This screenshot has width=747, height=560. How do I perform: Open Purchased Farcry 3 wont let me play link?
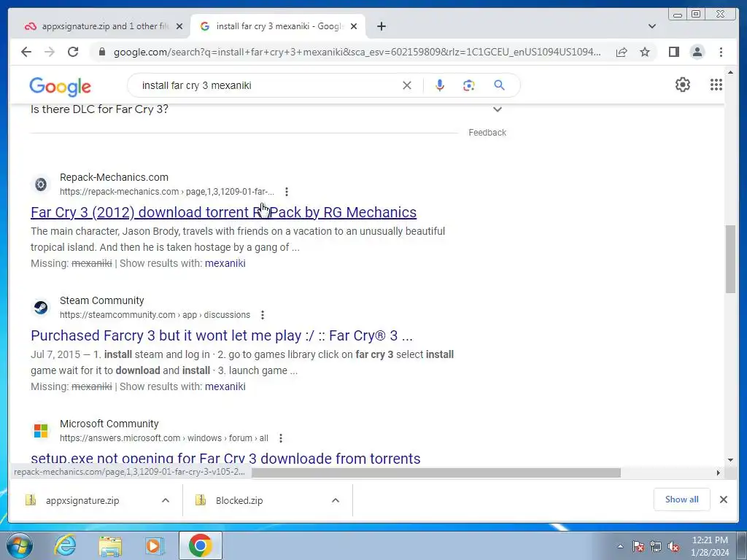pyautogui.click(x=222, y=335)
